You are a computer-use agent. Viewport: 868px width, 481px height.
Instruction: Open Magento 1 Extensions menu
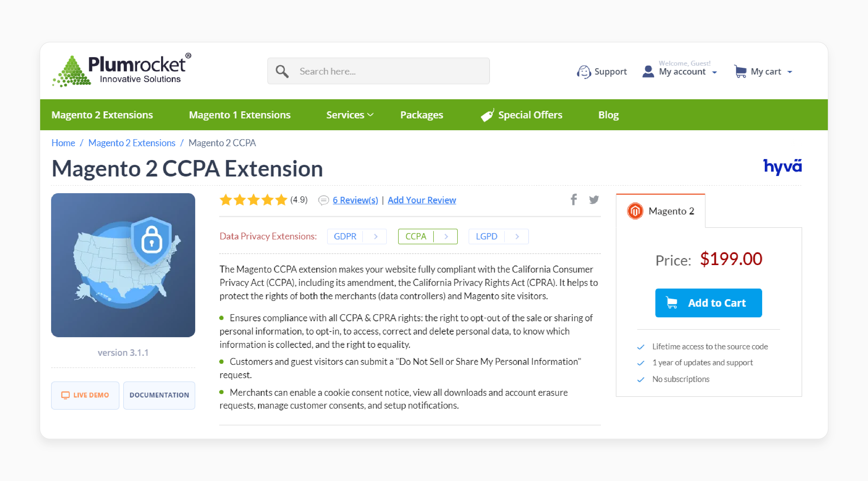tap(240, 115)
